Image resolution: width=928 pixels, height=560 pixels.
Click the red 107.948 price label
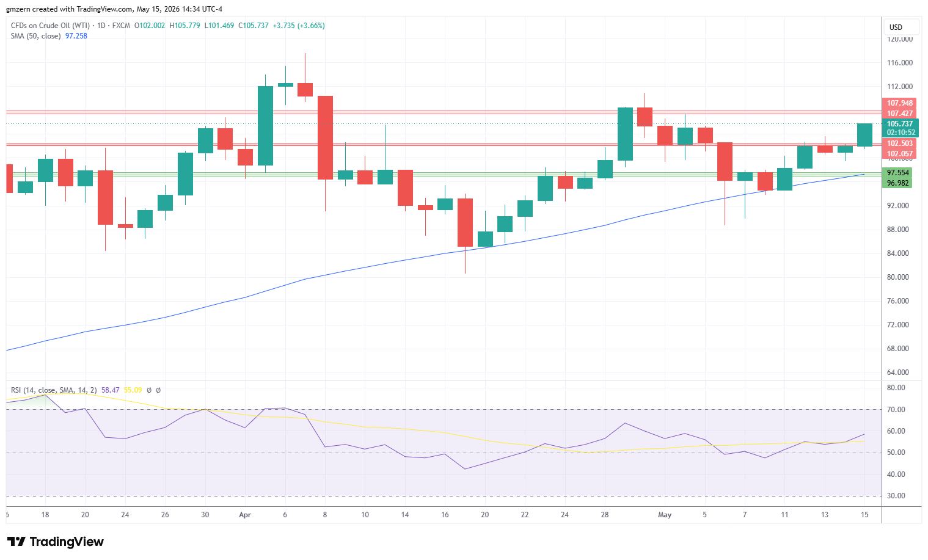tap(899, 103)
